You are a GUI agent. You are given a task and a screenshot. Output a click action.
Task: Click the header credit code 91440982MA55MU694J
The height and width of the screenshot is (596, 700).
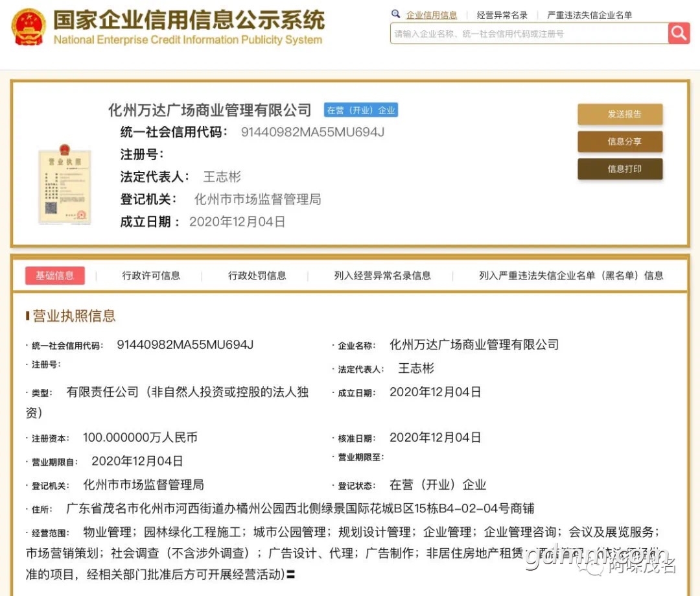[312, 132]
